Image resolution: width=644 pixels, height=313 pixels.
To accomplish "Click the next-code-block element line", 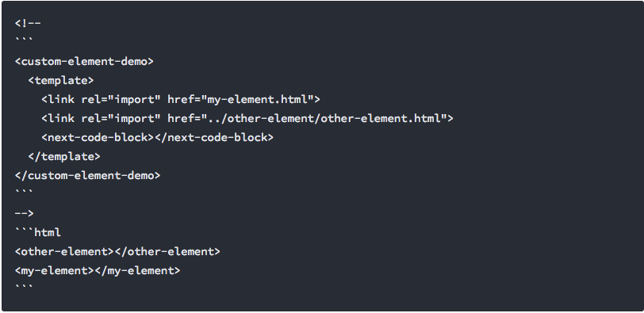I will (x=157, y=137).
